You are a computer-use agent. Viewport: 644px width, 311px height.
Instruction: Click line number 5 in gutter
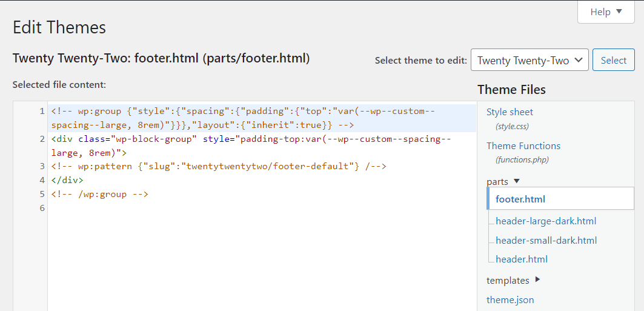[x=42, y=195]
